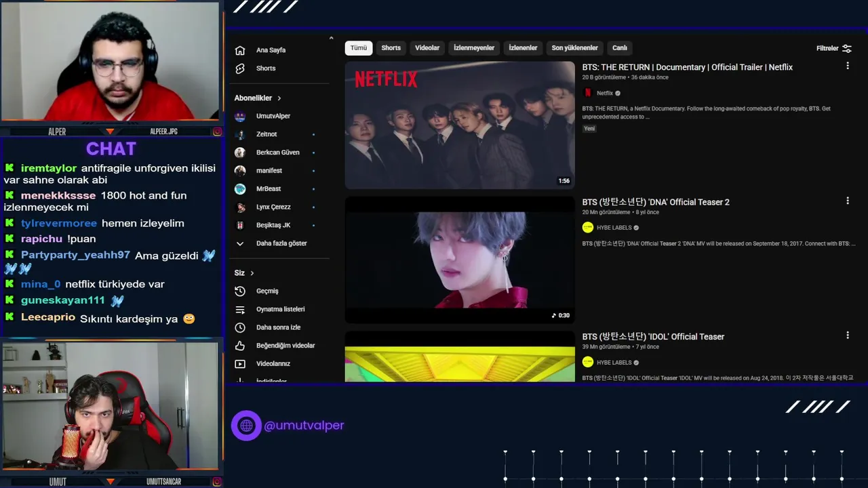
Task: Click the MrBeast channel avatar
Action: tap(240, 189)
